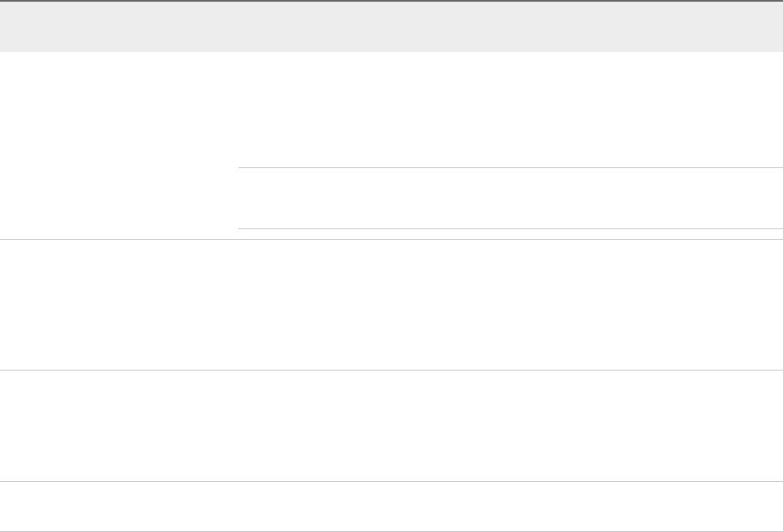Screen dimensions: 783x532
Task: Click divider line between third and last rows
Action: (x=391, y=481)
